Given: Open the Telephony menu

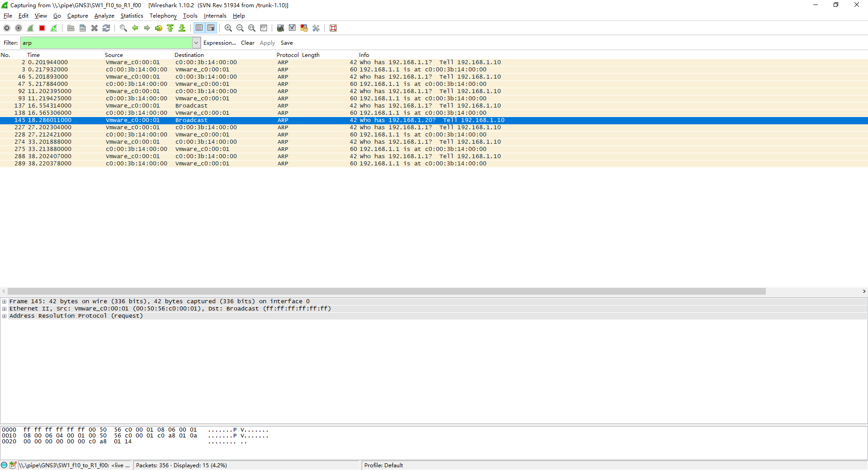Looking at the screenshot, I should tap(163, 16).
